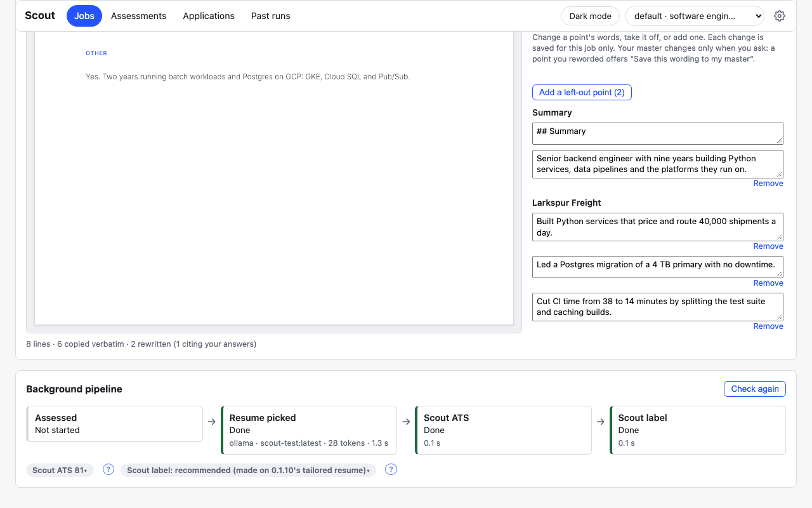Remove the Postgres migration point

pos(768,283)
